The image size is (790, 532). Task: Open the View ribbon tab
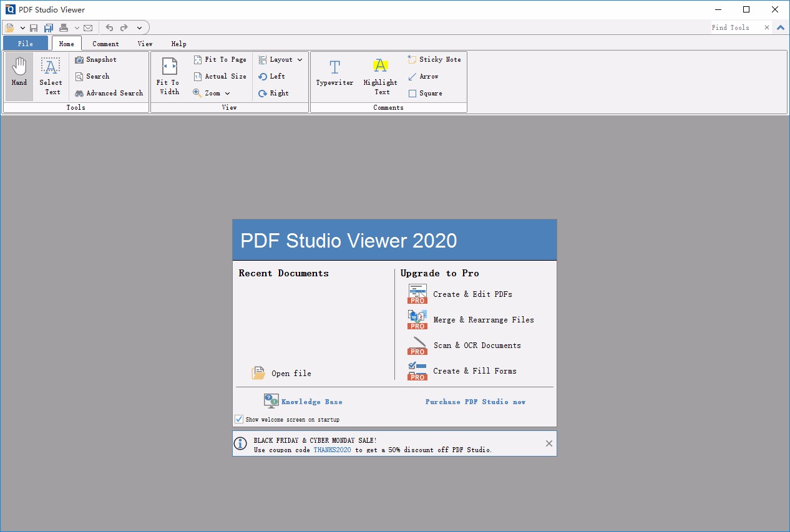[x=145, y=44]
